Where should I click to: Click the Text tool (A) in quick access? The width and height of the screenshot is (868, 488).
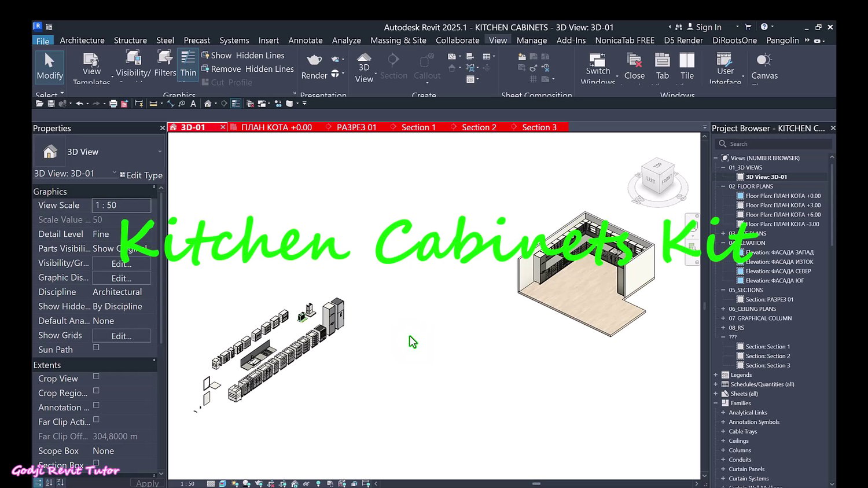tap(193, 104)
